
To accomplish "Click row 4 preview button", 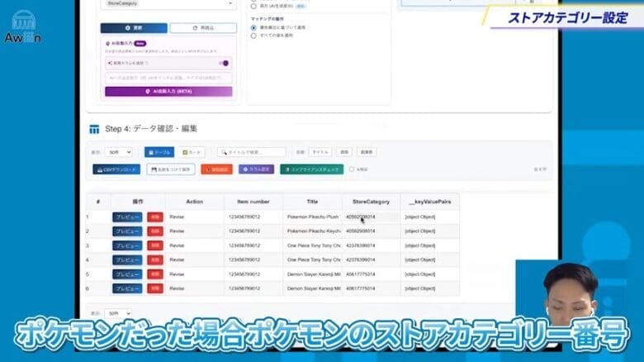I will [x=127, y=260].
